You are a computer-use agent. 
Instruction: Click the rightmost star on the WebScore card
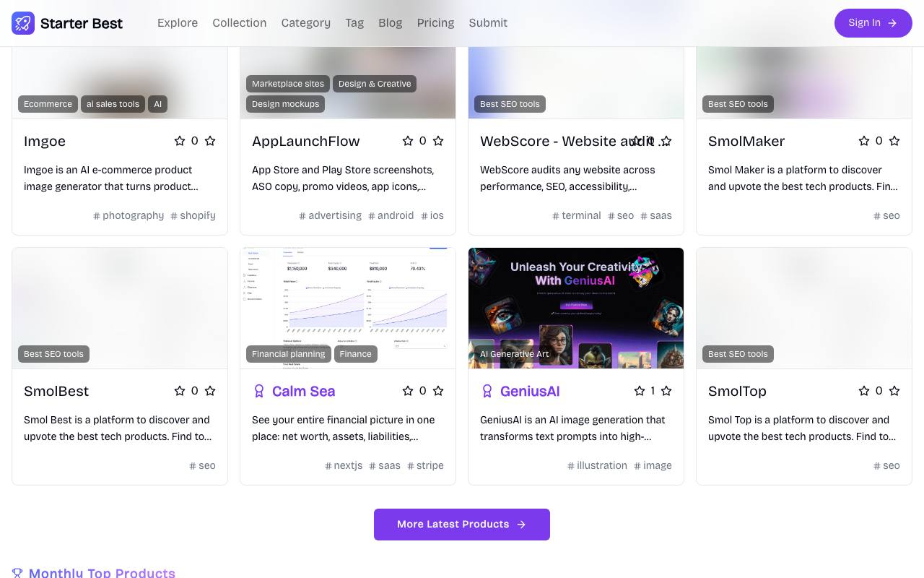coord(666,141)
